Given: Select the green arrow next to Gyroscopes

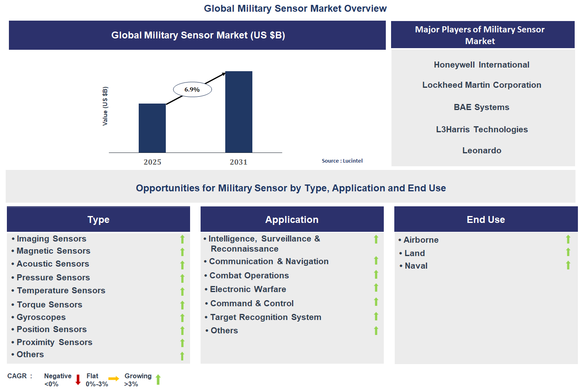Looking at the screenshot, I should 182,318.
